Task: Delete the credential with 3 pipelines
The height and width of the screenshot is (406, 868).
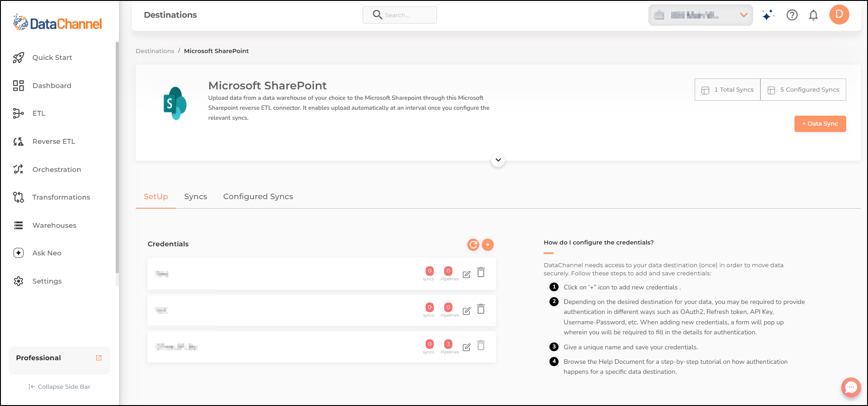Action: [481, 346]
